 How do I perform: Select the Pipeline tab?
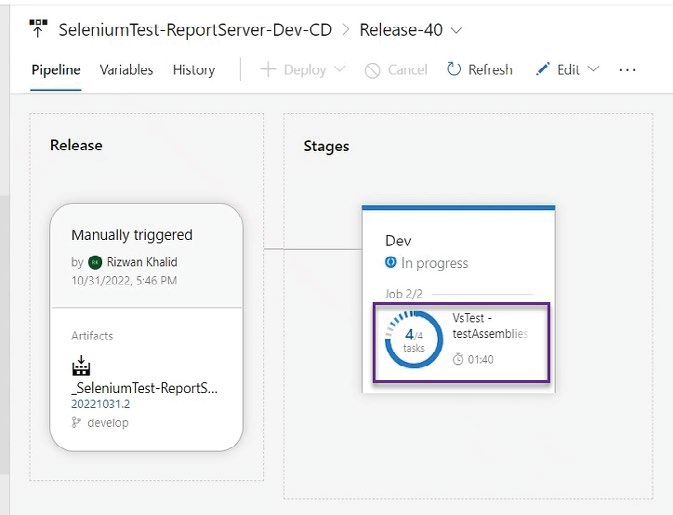pyautogui.click(x=55, y=70)
